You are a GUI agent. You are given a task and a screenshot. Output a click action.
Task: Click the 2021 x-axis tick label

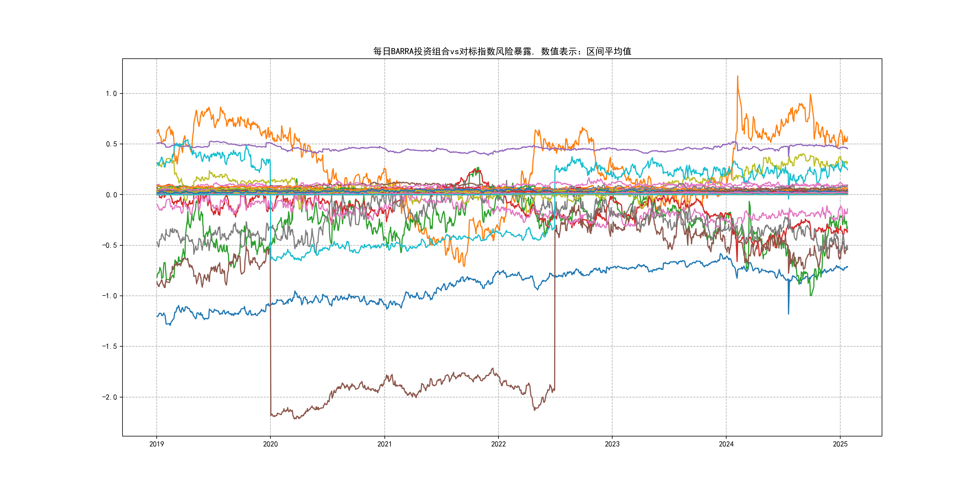[384, 444]
